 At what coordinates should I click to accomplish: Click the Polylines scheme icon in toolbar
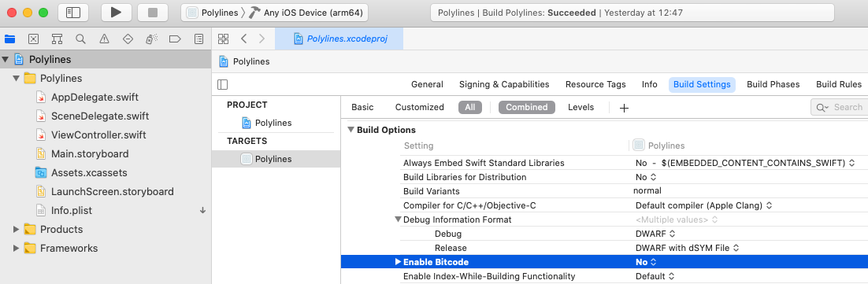(192, 12)
